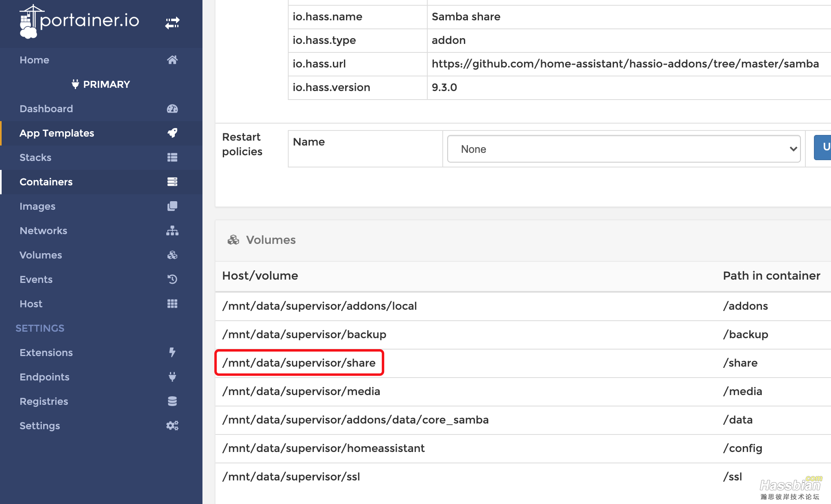
Task: Click the Host sidebar entry
Action: [x=31, y=304]
